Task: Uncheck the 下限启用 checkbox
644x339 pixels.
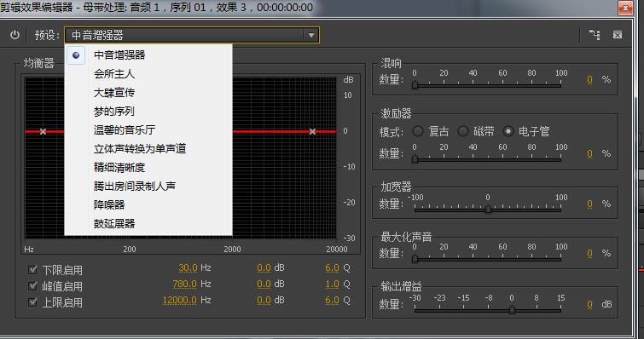Action: [33, 270]
